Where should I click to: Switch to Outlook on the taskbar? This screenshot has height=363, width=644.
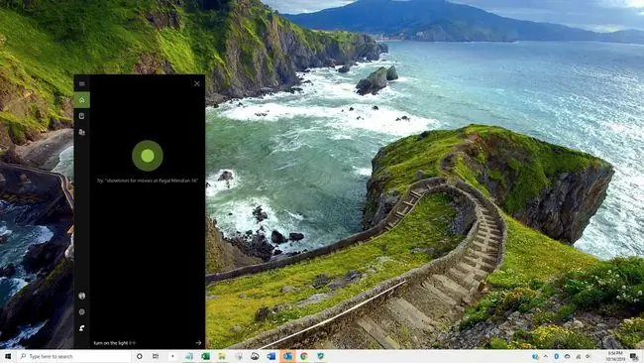[287, 356]
